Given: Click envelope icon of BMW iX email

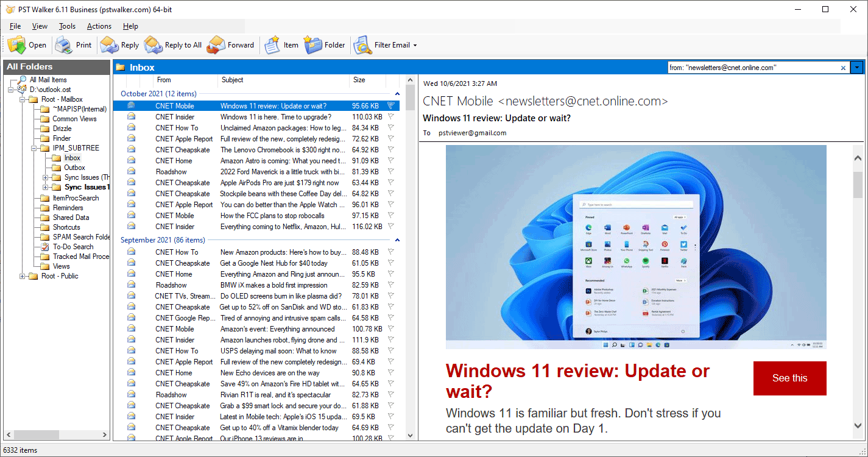Looking at the screenshot, I should (131, 285).
